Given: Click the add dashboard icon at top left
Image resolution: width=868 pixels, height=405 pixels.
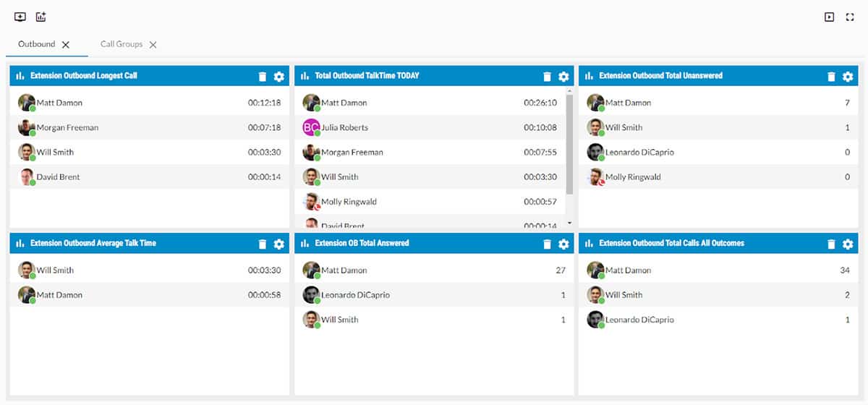Looking at the screenshot, I should [20, 17].
